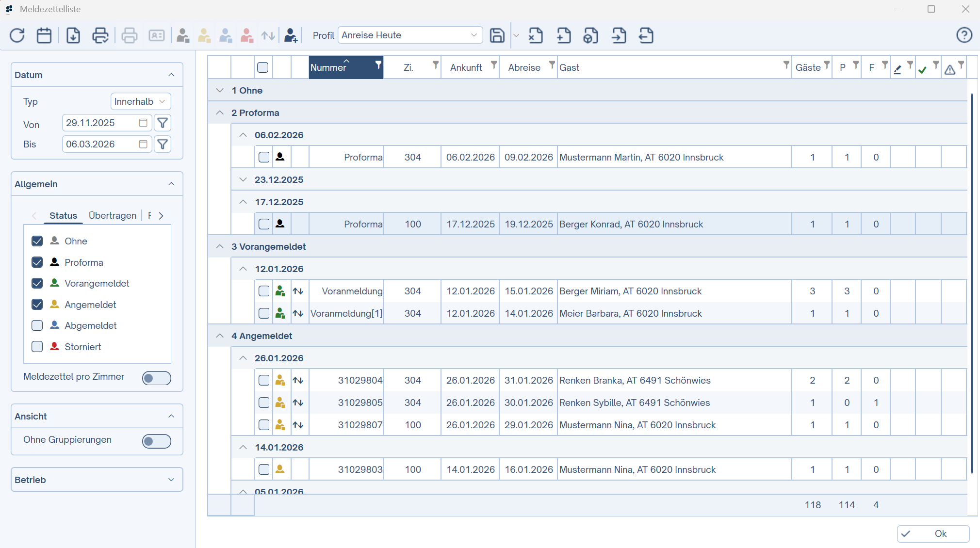
Task: Enable the Storniert status checkbox
Action: pos(37,347)
